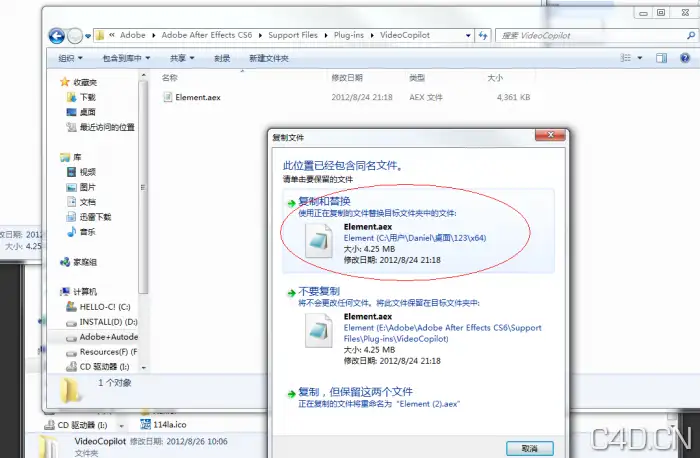
Task: Click Plug-ins breadcrumb segment
Action: pos(349,35)
